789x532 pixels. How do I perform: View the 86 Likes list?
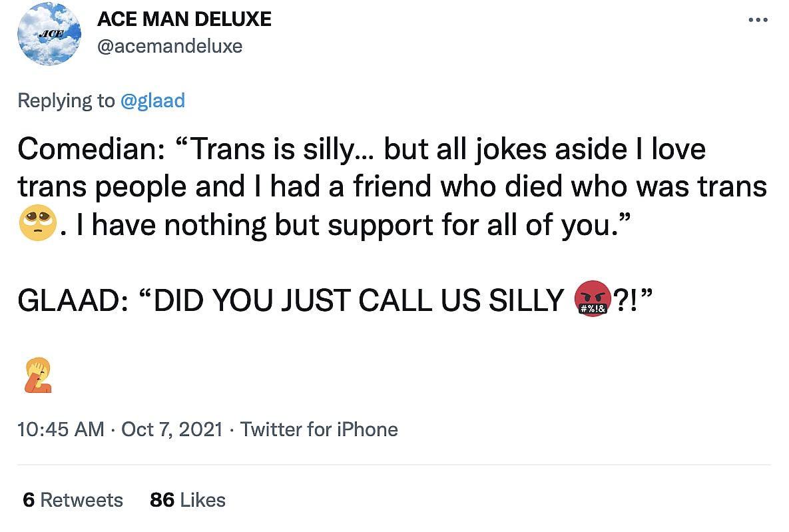[x=188, y=500]
